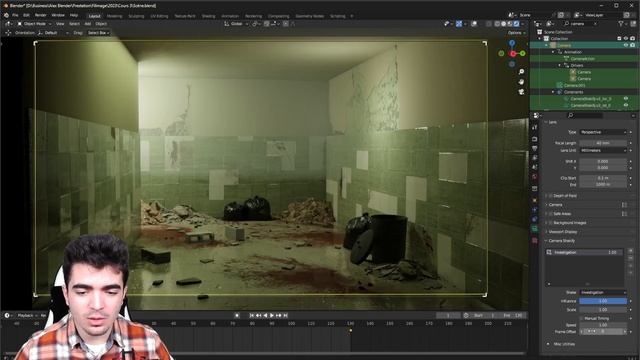Switch to the Shading workspace tab
Image resolution: width=640 pixels, height=360 pixels.
tap(208, 16)
